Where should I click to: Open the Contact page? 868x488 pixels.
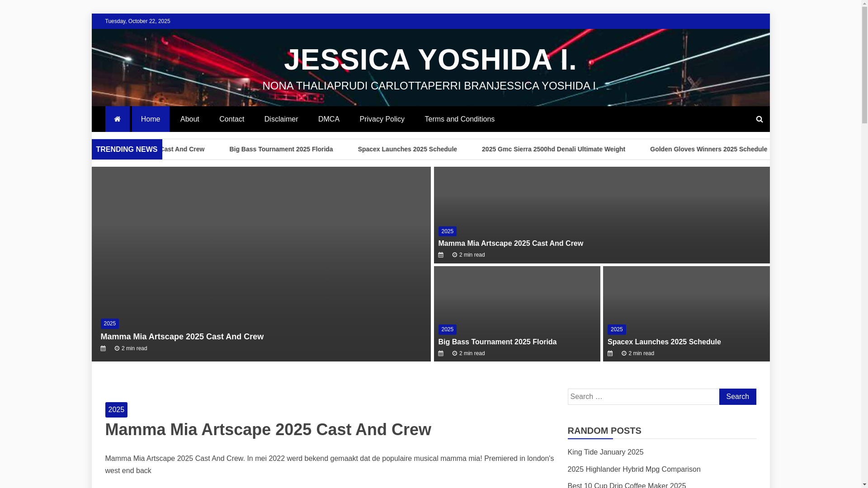point(231,119)
